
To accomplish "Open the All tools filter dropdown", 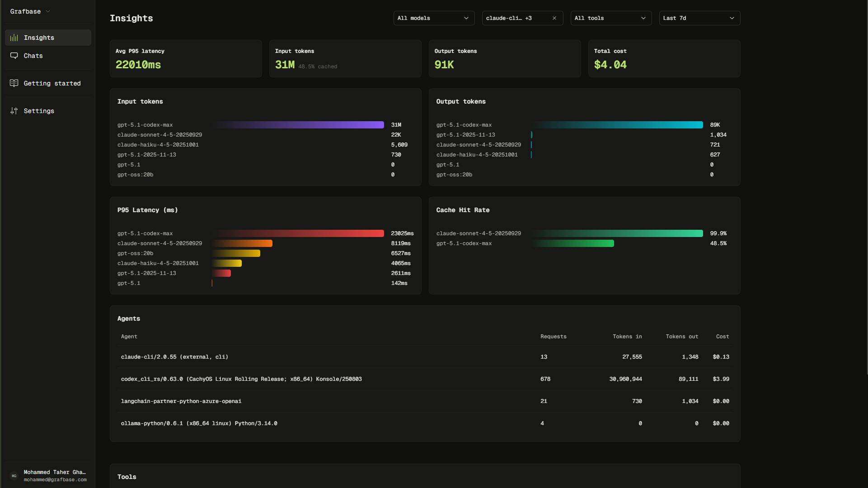I will [610, 18].
